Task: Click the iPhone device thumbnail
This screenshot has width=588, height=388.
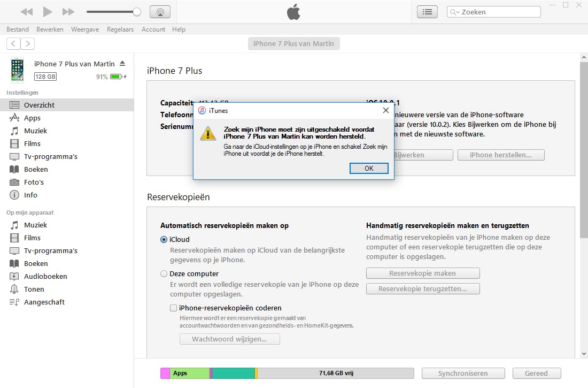Action: click(x=17, y=70)
